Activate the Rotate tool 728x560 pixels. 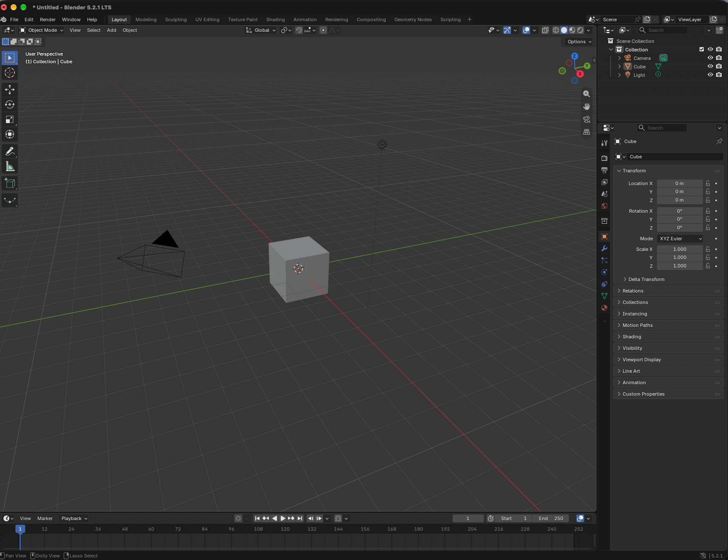[x=10, y=104]
